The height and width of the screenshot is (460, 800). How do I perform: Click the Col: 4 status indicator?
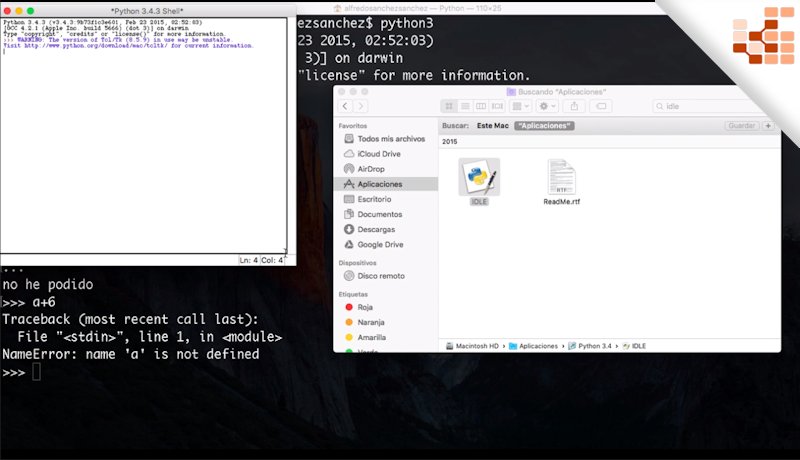point(272,260)
